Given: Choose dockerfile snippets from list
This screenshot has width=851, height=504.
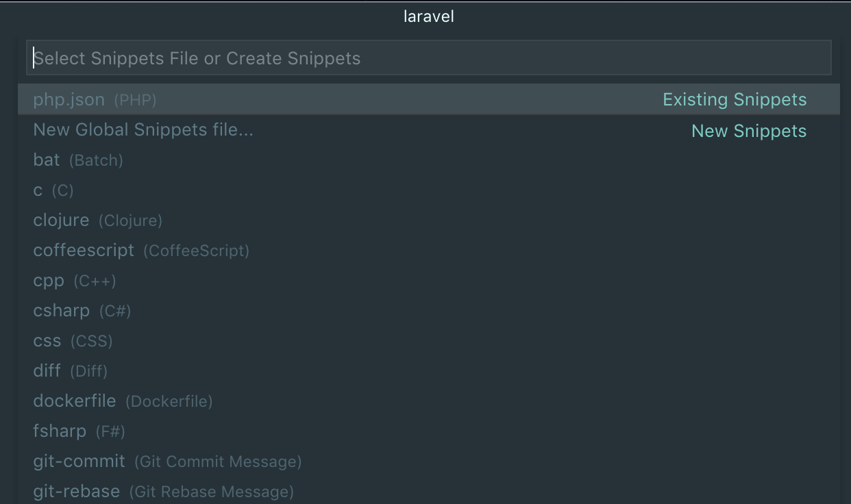Looking at the screenshot, I should coord(123,401).
